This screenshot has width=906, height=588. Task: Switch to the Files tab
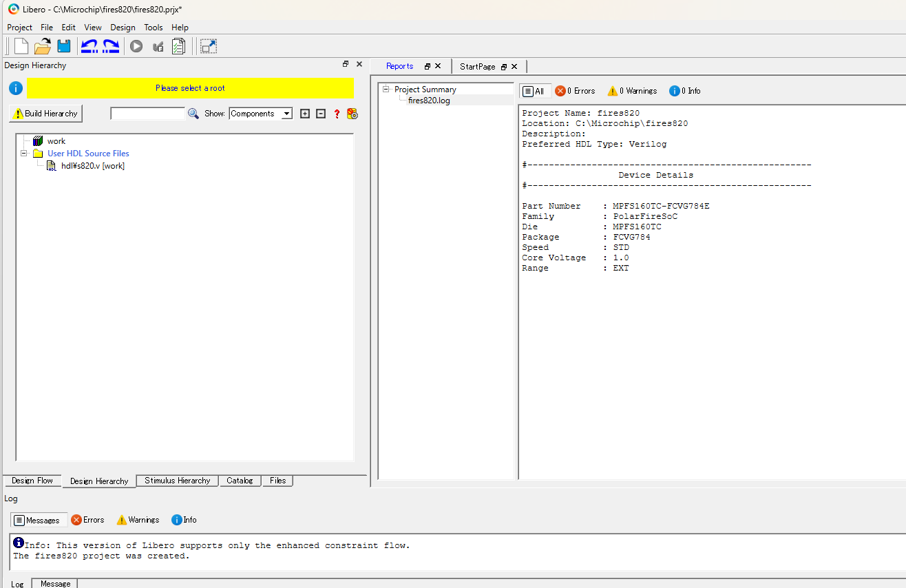point(277,481)
